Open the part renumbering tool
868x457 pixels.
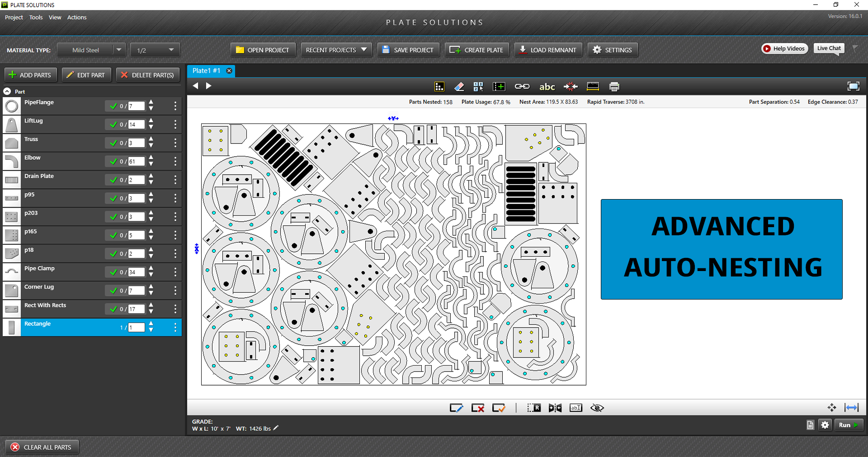[x=479, y=86]
